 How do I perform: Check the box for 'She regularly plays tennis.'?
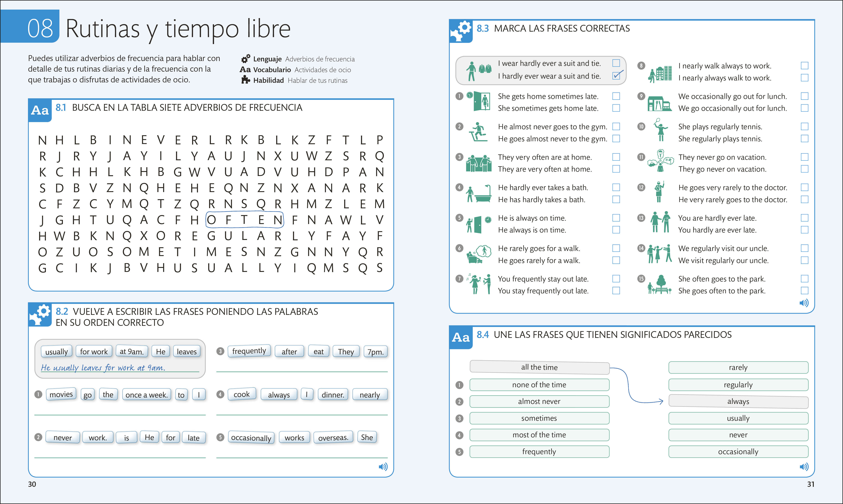point(804,139)
